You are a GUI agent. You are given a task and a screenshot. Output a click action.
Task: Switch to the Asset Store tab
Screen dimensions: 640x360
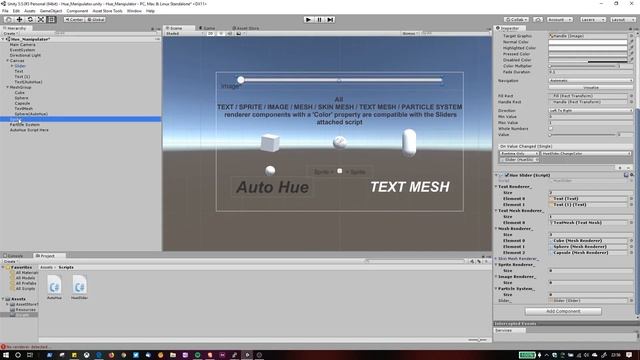[246, 28]
